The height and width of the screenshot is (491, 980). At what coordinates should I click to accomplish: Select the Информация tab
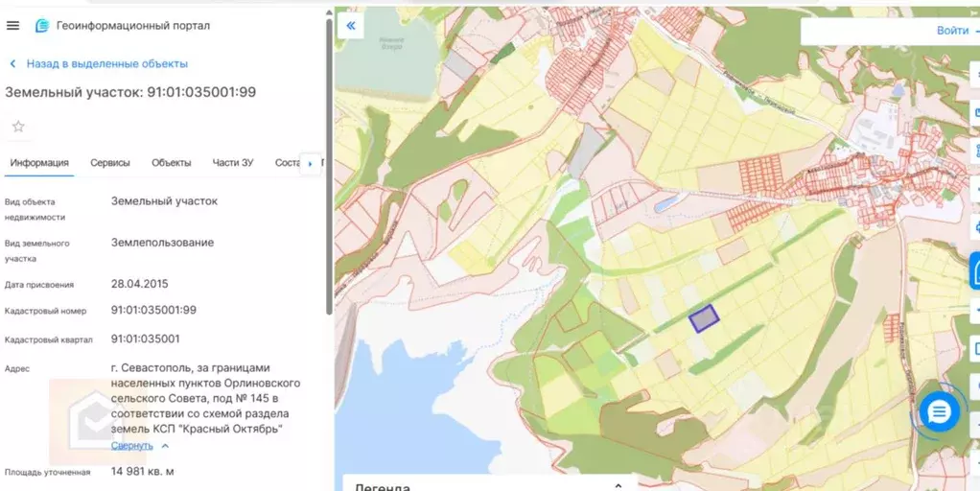pos(39,163)
